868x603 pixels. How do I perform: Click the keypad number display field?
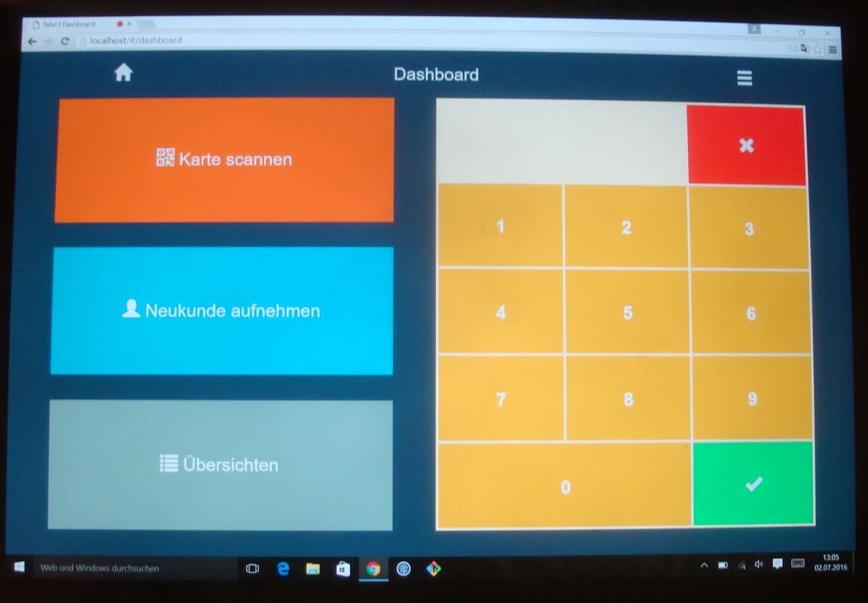(x=562, y=142)
